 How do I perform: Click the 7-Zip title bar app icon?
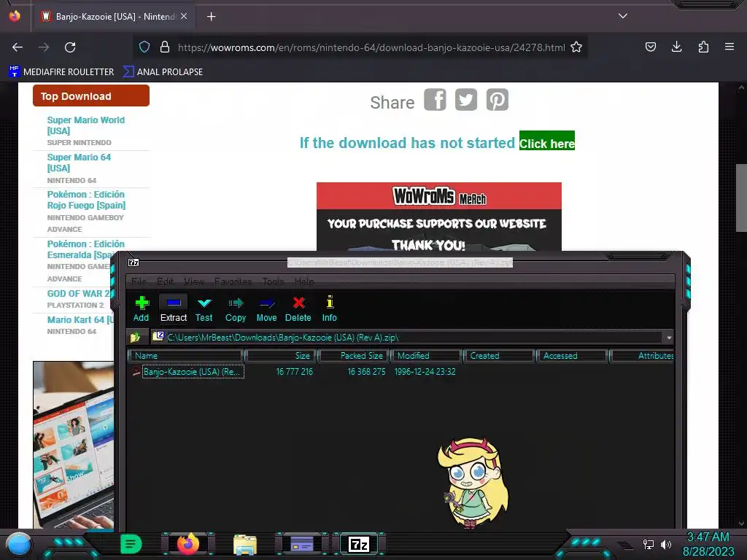pos(134,262)
